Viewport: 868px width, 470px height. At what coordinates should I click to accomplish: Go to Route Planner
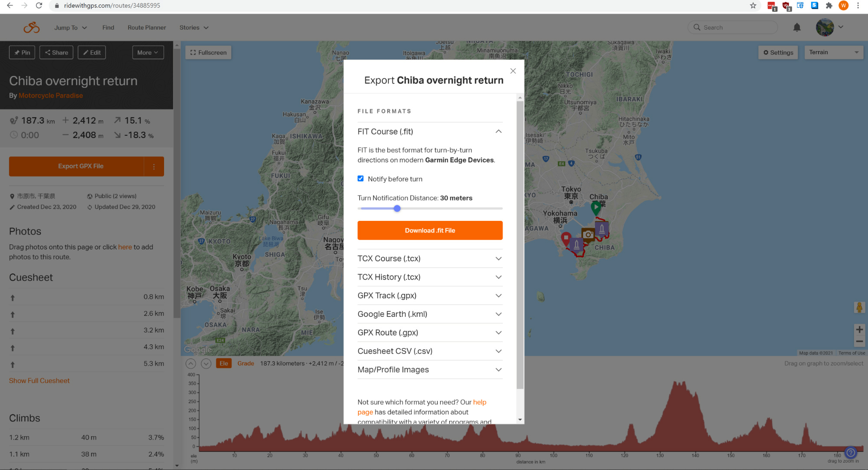[147, 27]
